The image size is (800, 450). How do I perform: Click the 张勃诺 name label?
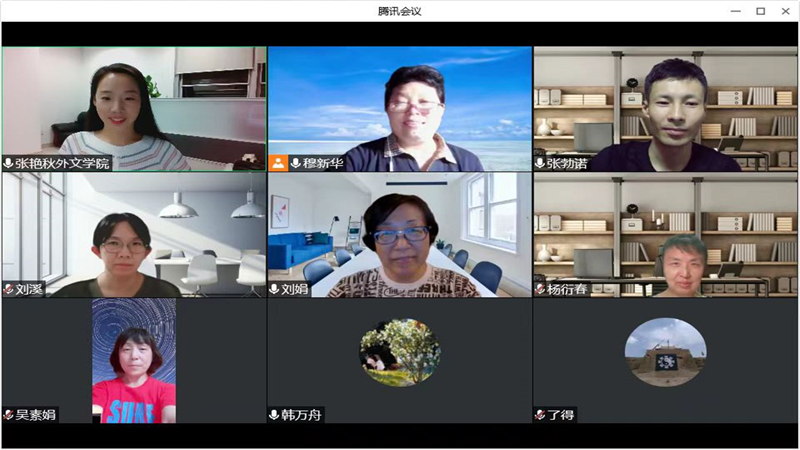[x=567, y=163]
